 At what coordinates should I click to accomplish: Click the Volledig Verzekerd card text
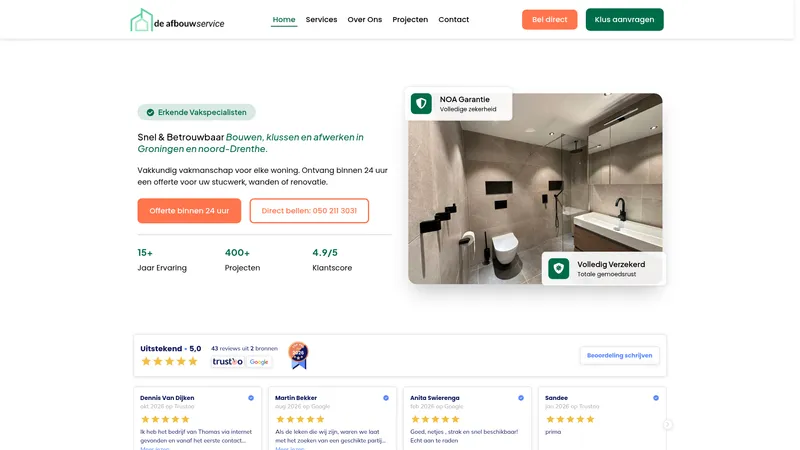pyautogui.click(x=611, y=268)
